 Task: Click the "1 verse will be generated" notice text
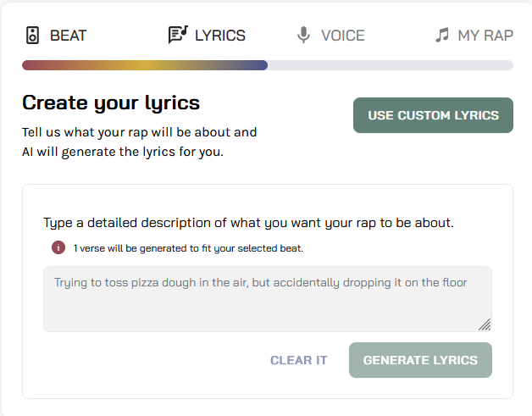tap(188, 248)
